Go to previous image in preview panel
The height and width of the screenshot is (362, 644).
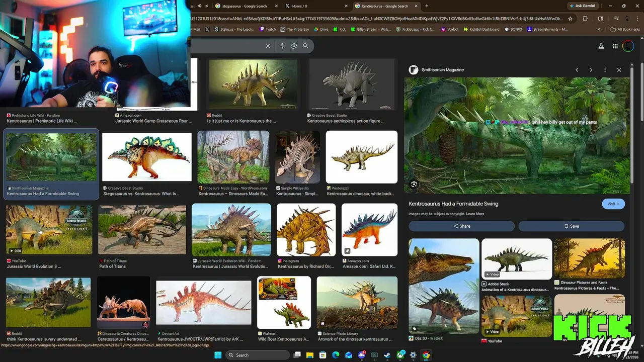577,70
